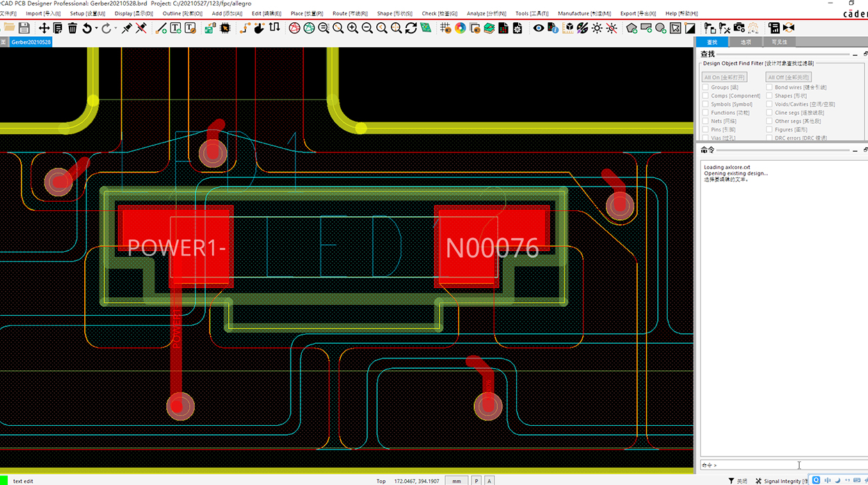This screenshot has width=868, height=485.
Task: Open the Undo history dropdown arrow
Action: (95, 29)
